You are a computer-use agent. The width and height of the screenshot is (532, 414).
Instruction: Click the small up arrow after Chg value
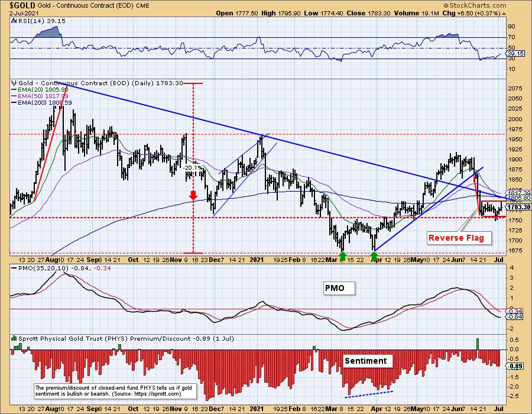[504, 14]
